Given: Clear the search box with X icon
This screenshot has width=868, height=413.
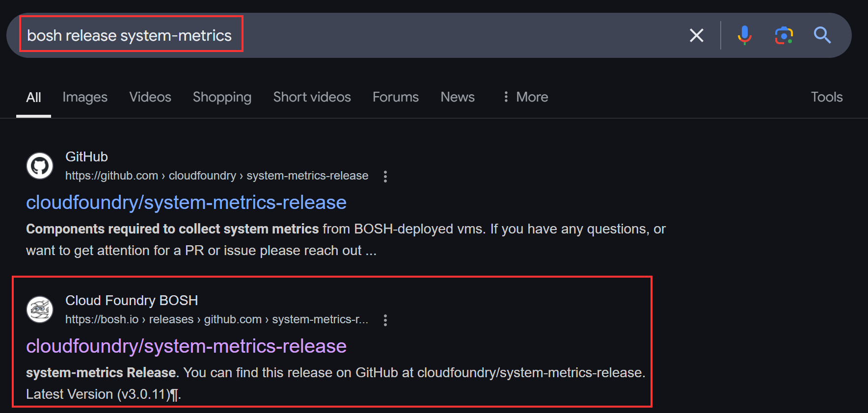Looking at the screenshot, I should pos(696,35).
